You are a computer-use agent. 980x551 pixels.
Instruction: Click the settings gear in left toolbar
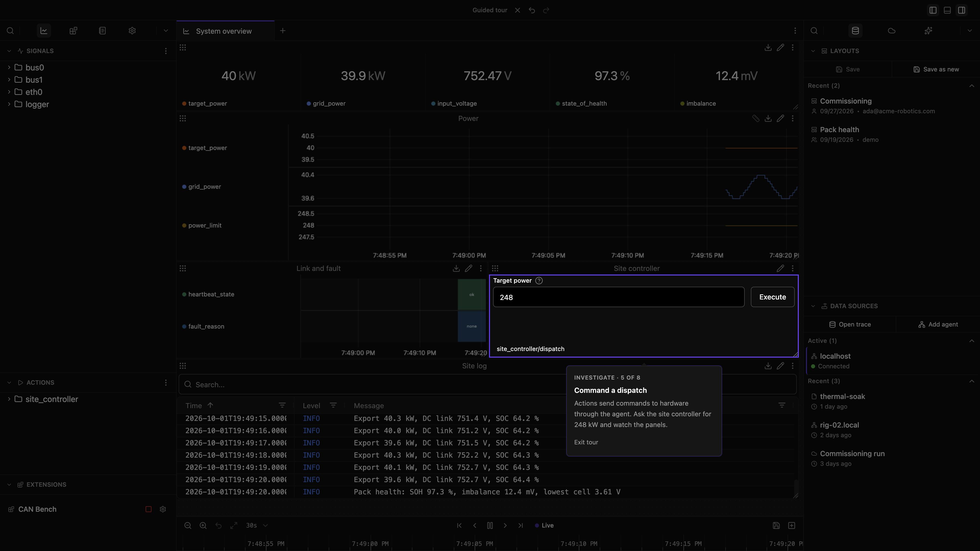pos(132,31)
